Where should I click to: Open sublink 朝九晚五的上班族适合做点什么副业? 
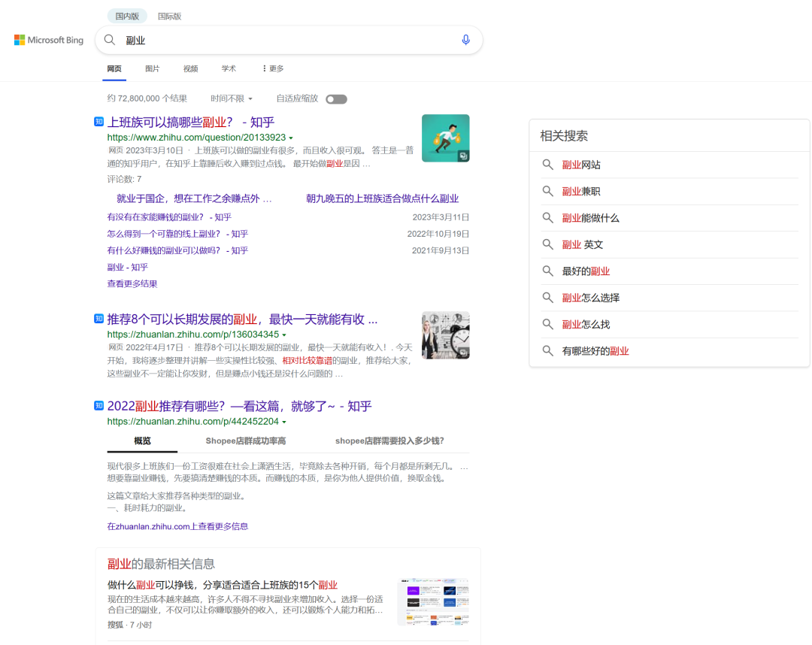pyautogui.click(x=382, y=198)
